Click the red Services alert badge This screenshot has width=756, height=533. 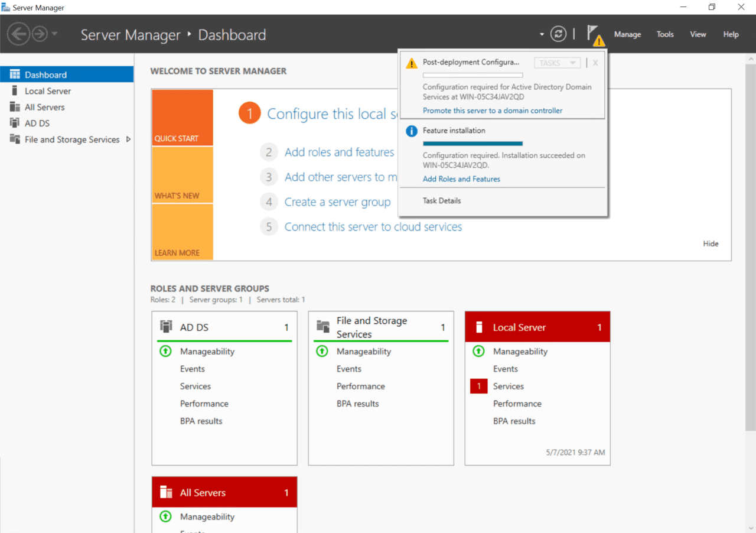[478, 386]
